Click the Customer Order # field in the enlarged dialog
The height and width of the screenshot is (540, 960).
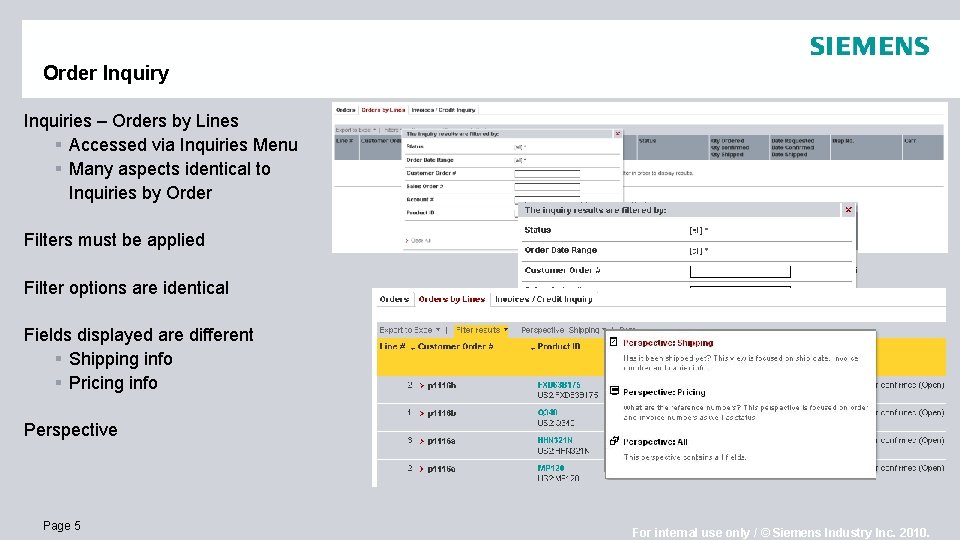pyautogui.click(x=740, y=271)
